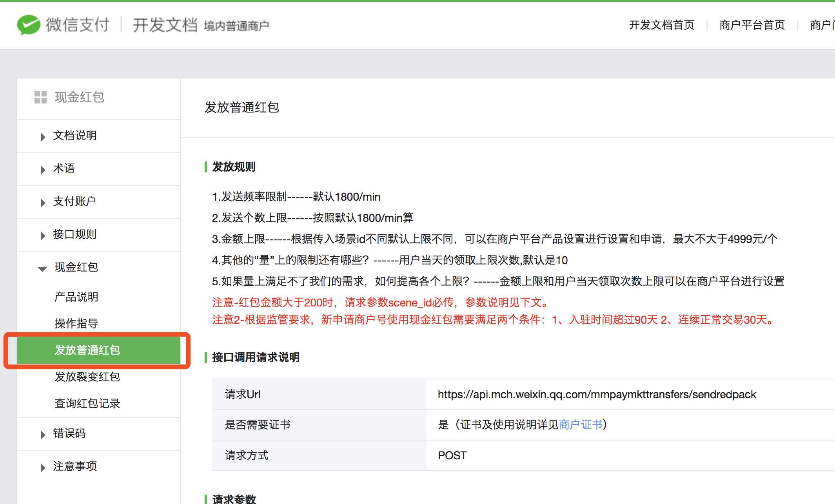Click the WeChat Pay green logo icon
Viewport: 835px width, 504px height.
coord(29,25)
